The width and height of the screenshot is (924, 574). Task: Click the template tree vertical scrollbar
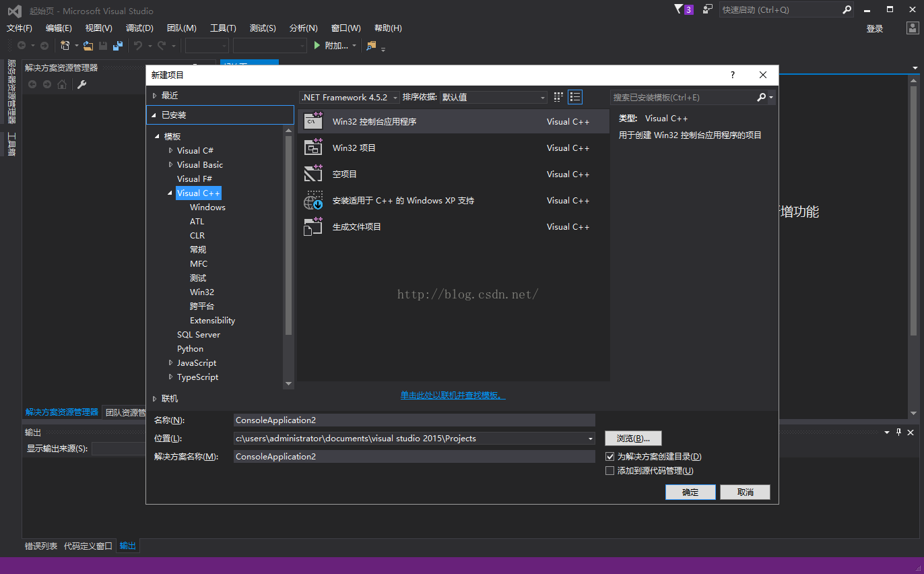click(x=289, y=236)
